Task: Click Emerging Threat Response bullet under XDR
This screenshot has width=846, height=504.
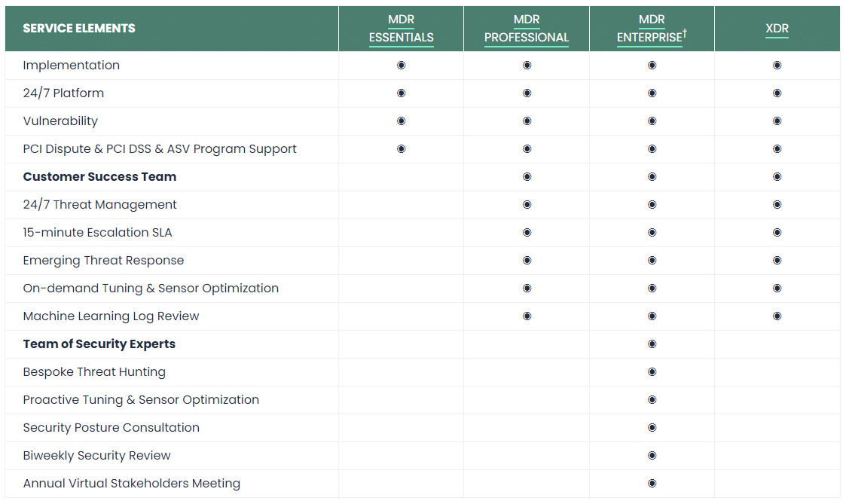Action: (777, 261)
